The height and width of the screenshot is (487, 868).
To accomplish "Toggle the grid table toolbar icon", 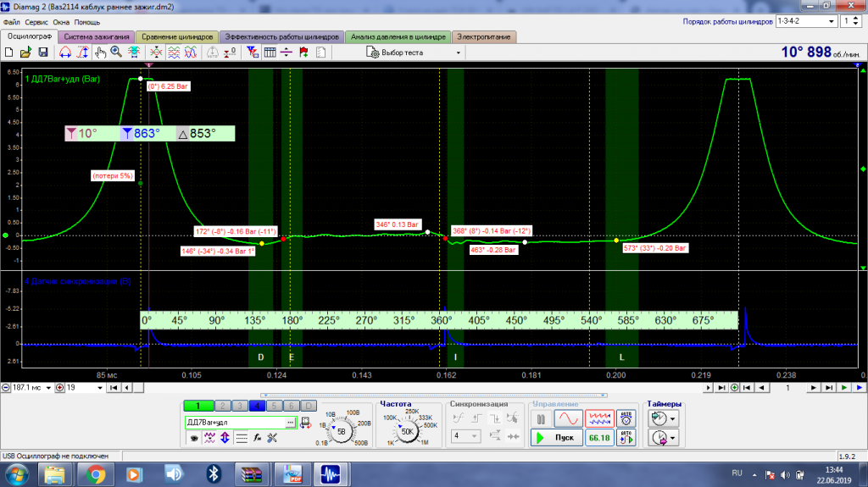I will pos(270,53).
